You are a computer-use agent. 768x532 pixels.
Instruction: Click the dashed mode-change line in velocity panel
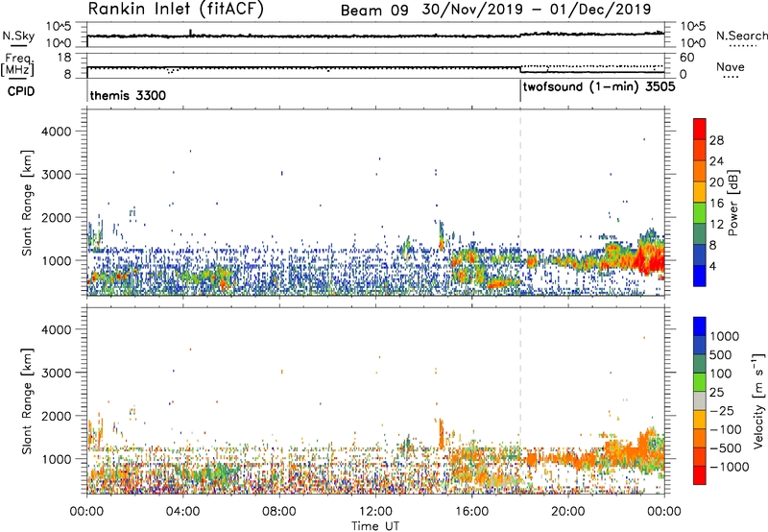coord(520,400)
